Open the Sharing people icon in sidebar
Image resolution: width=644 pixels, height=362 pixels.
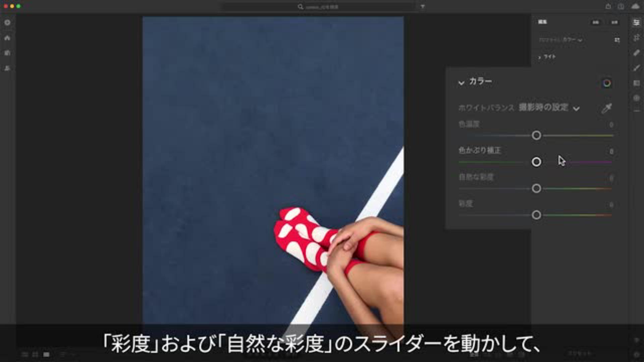click(x=7, y=68)
